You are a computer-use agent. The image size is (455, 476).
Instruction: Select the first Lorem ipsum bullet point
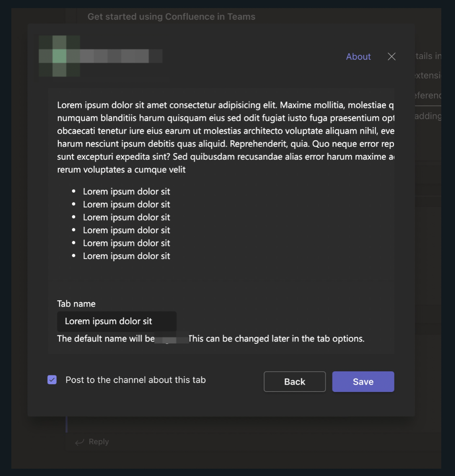(x=126, y=191)
